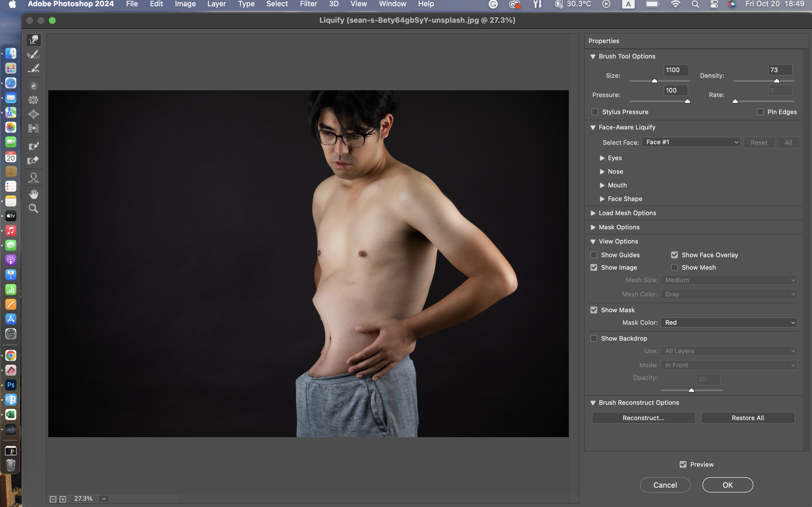Select the Face tool
The width and height of the screenshot is (812, 507).
(34, 177)
